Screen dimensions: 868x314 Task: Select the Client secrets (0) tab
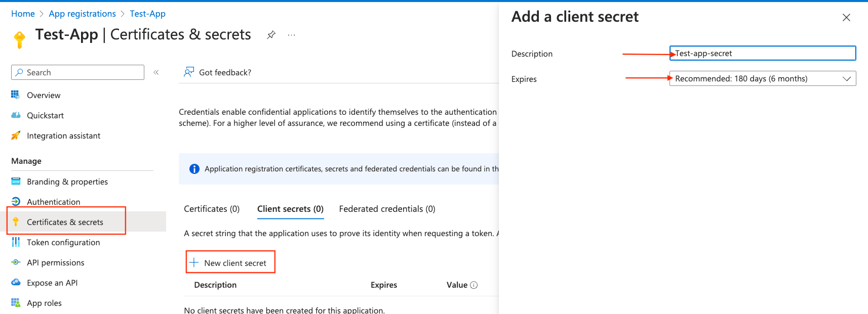(290, 209)
